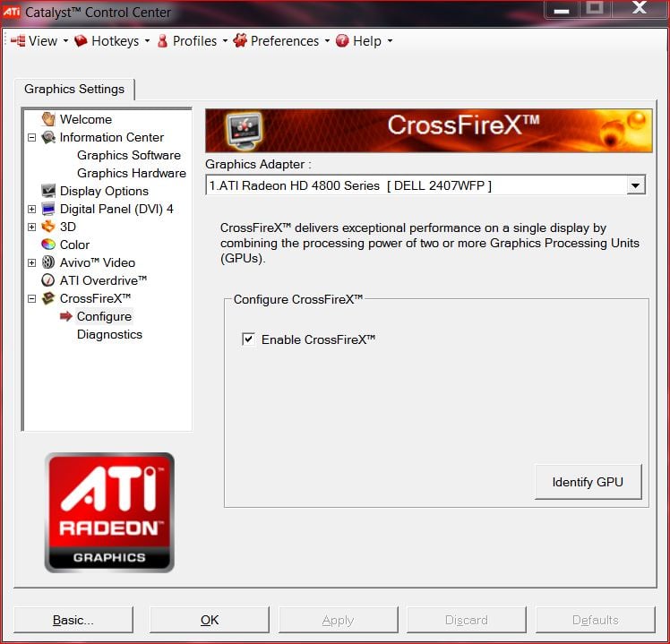The height and width of the screenshot is (644, 670).
Task: Click the Discard button
Action: [466, 620]
